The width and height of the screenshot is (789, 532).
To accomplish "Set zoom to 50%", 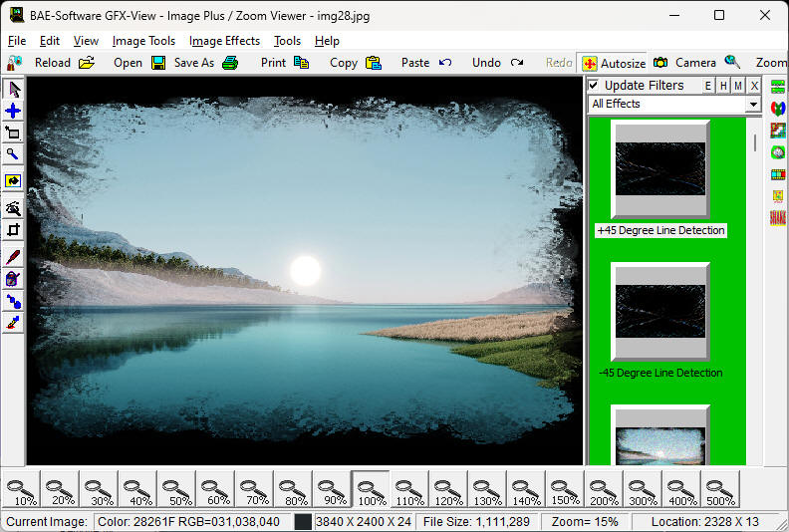I will click(177, 489).
